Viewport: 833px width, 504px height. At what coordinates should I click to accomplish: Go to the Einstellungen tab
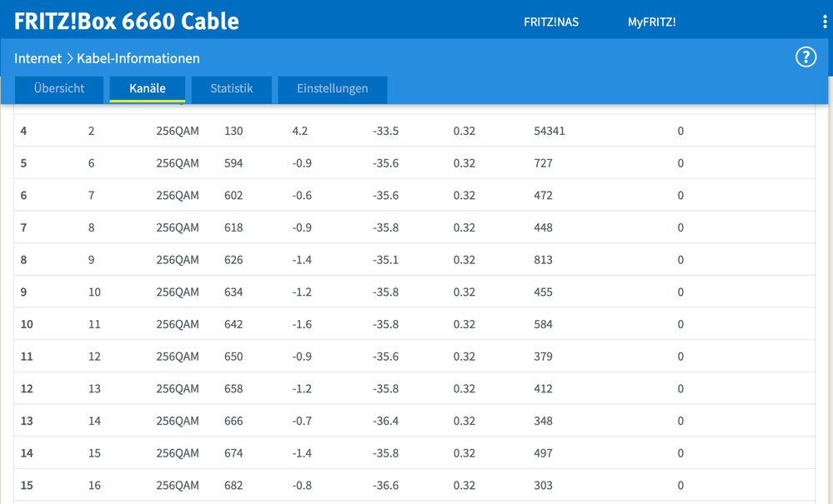pos(332,88)
